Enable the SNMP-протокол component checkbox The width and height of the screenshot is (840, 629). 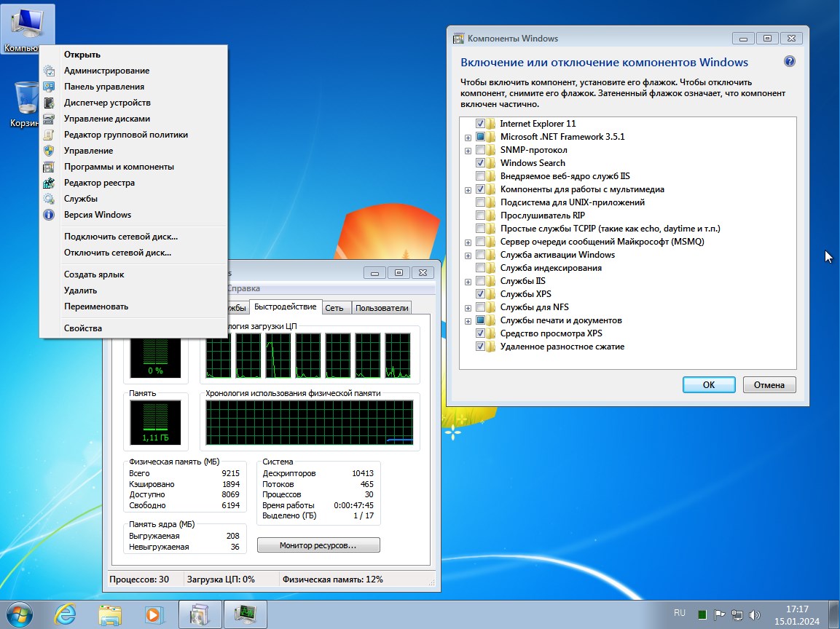480,150
